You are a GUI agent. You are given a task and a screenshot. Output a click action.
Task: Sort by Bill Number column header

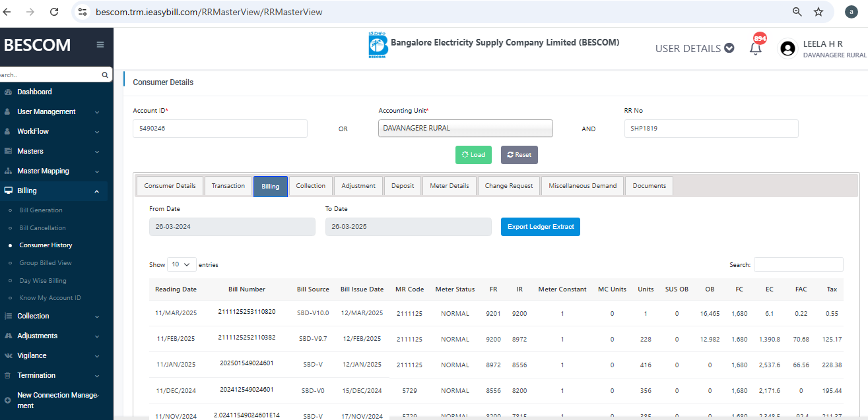click(x=247, y=289)
